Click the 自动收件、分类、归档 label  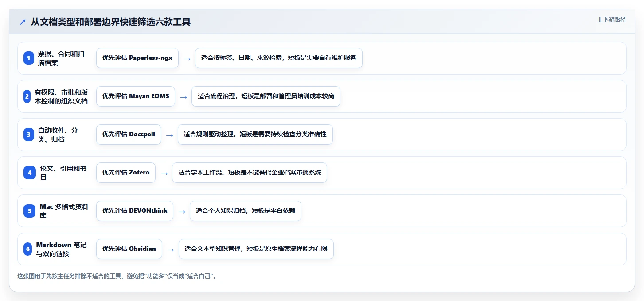[x=58, y=135]
